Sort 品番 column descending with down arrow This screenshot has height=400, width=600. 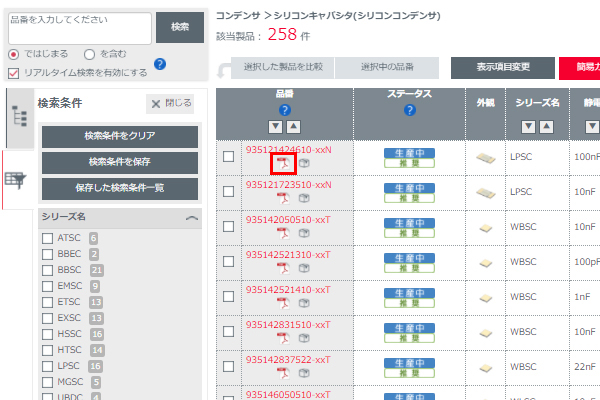277,126
